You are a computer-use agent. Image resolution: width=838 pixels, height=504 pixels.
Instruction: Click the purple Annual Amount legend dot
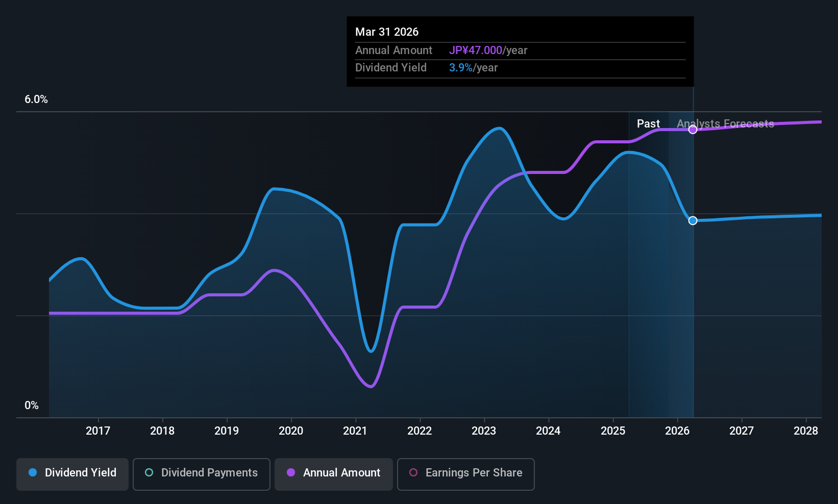coord(291,473)
